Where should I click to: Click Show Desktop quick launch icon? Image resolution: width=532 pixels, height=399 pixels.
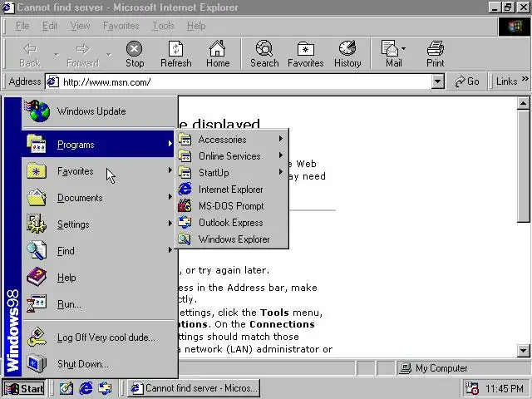tap(66, 388)
